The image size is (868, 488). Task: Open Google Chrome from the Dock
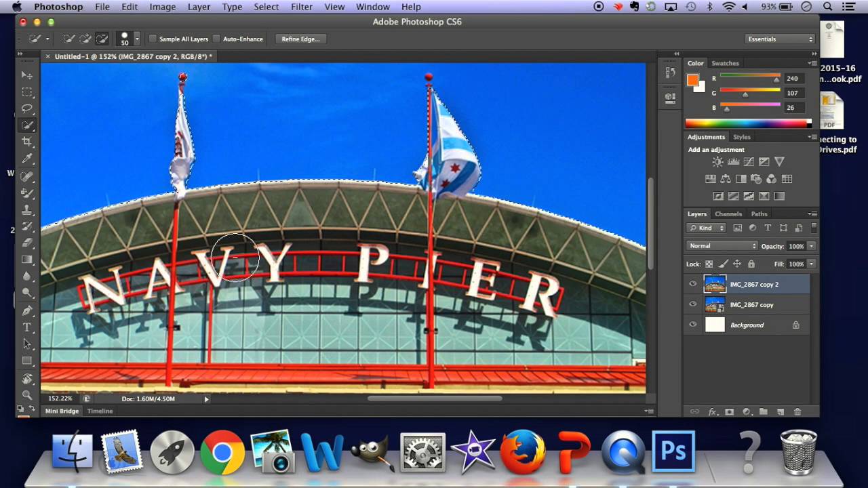222,452
